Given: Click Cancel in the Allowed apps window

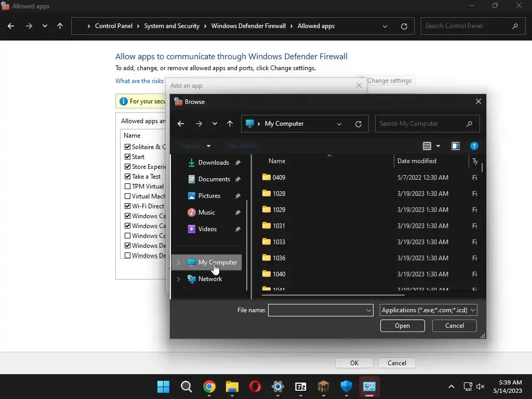Looking at the screenshot, I should click(396, 363).
